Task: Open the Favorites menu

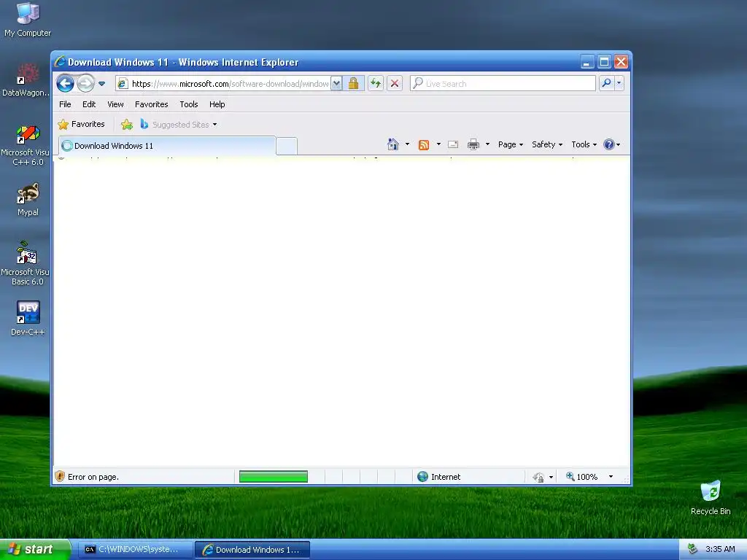Action: click(152, 104)
